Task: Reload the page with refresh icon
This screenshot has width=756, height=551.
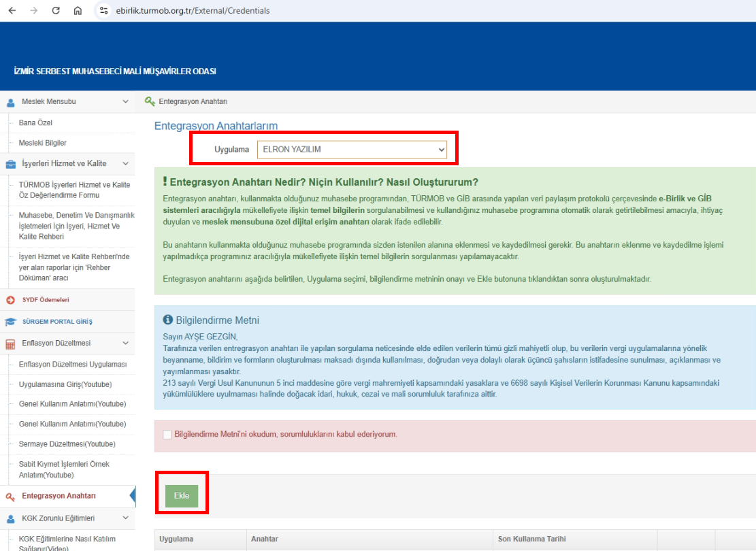Action: (x=56, y=11)
